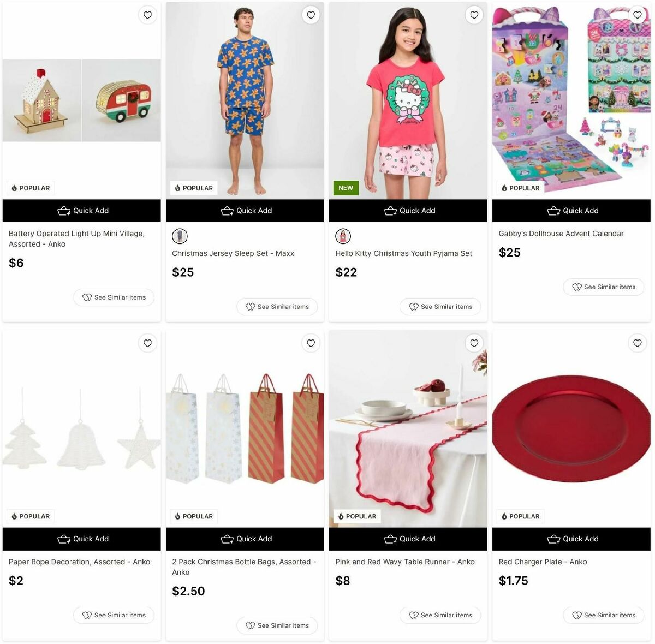View the Paper Rope Decoration product image
Viewport: 655px width, 644px height.
(82, 428)
